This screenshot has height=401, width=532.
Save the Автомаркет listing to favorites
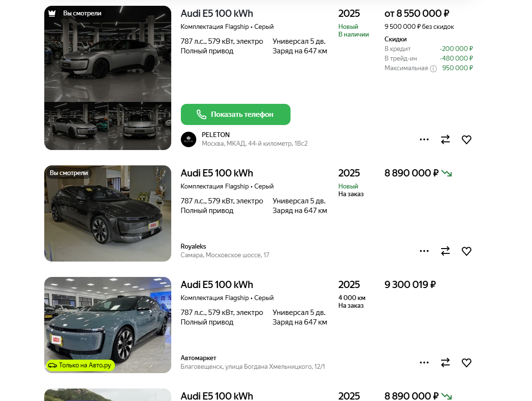click(466, 363)
